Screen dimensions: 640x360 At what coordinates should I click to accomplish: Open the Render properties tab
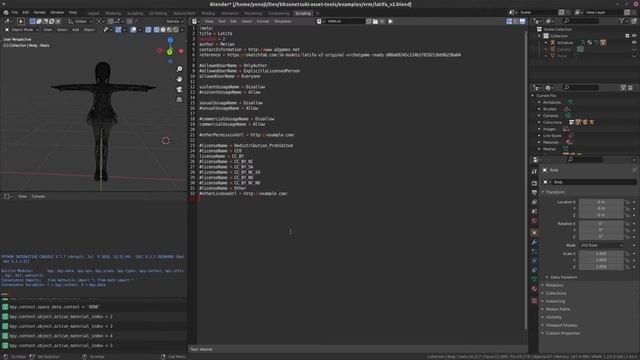[534, 183]
